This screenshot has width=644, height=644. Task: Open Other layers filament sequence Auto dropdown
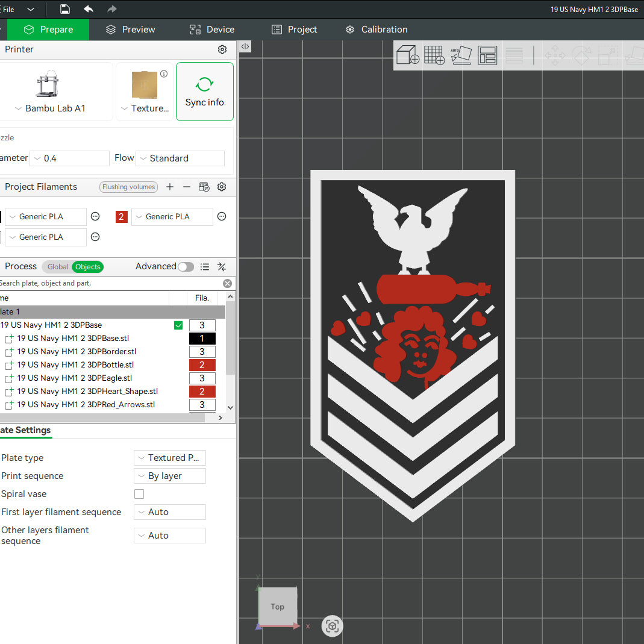coord(170,536)
